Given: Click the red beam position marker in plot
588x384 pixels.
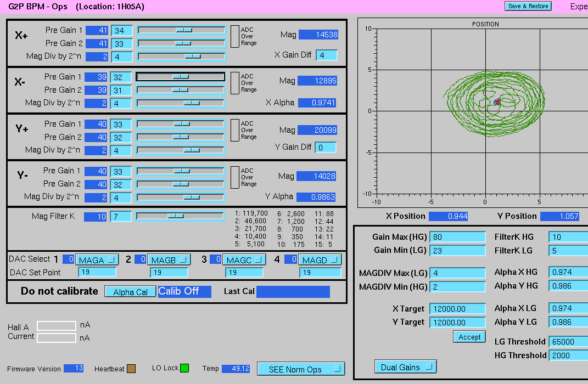Looking at the screenshot, I should [x=497, y=102].
